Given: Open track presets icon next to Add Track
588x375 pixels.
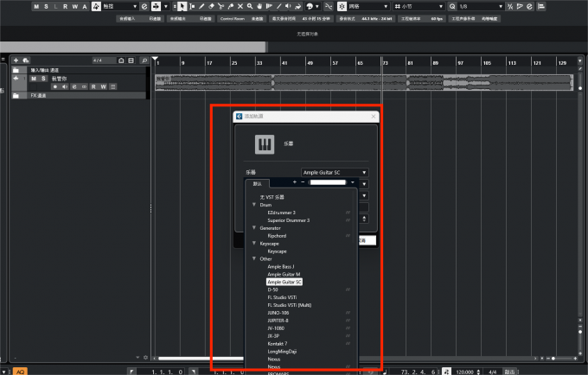Looking at the screenshot, I should tap(26, 60).
